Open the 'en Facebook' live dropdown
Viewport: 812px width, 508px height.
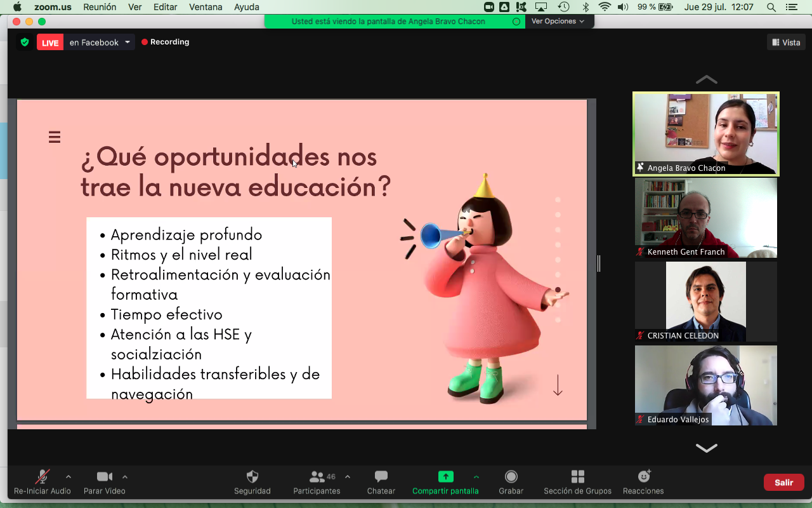tap(99, 43)
